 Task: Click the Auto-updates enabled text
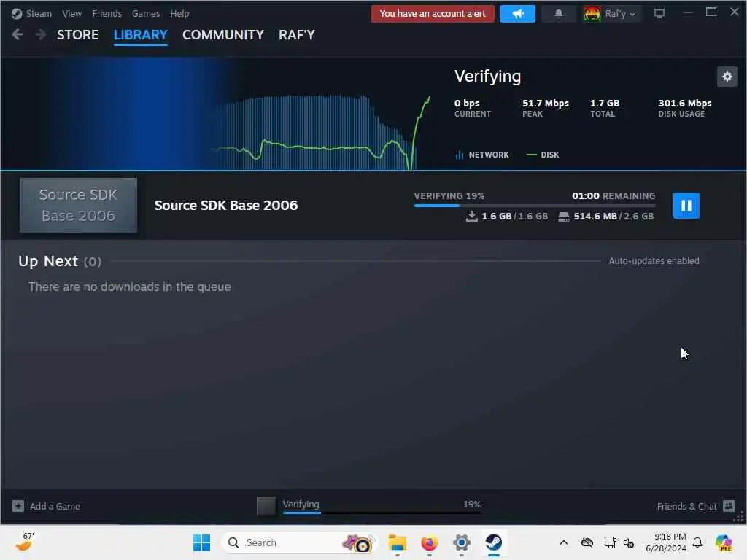pyautogui.click(x=654, y=260)
